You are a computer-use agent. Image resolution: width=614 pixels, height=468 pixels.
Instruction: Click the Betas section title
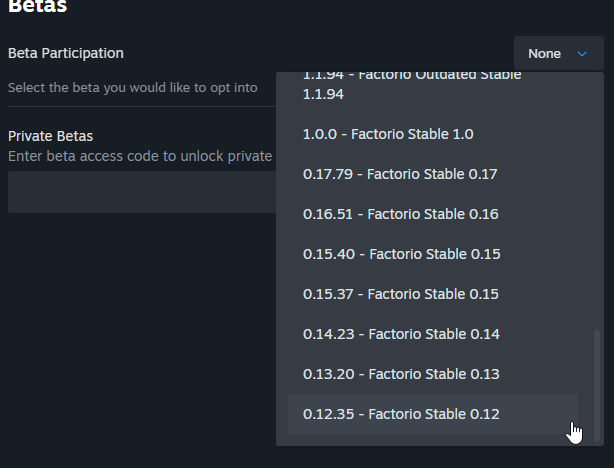pos(38,7)
